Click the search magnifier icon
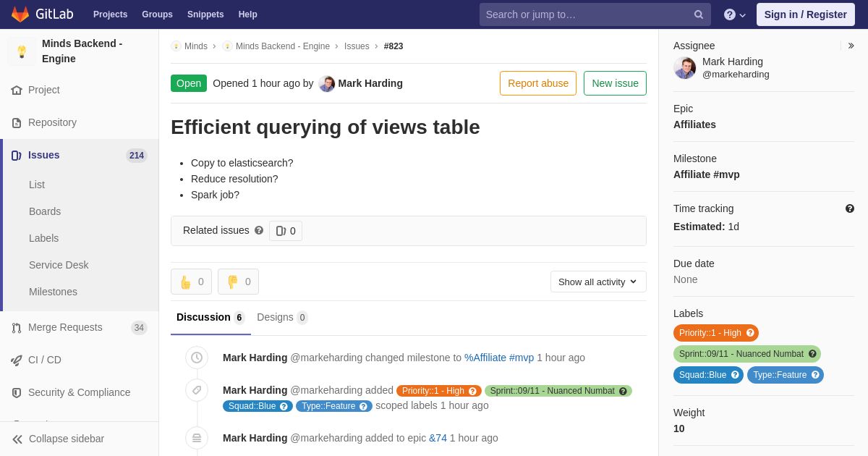 pos(698,14)
